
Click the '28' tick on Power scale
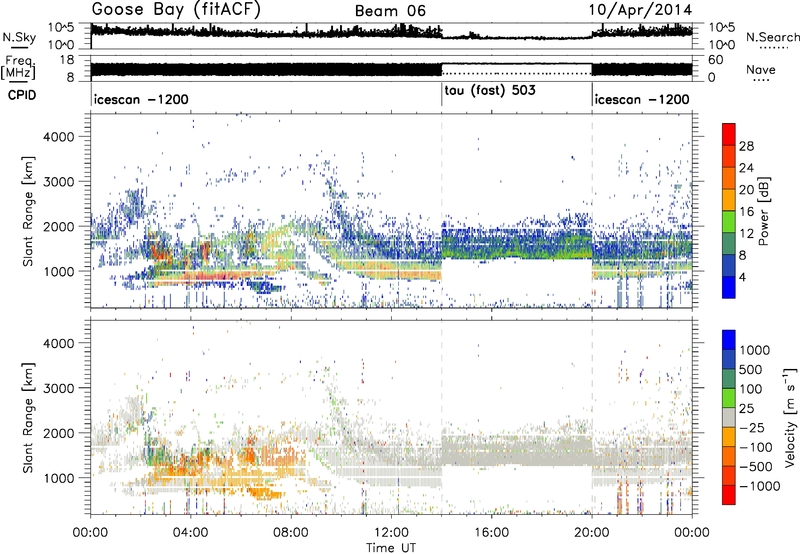pos(746,146)
